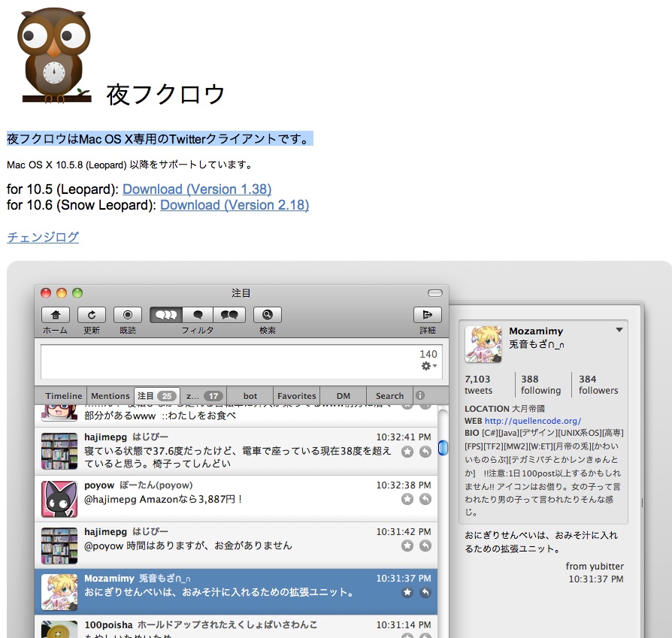
Task: Click the refresh (更新) toolbar icon
Action: [92, 315]
